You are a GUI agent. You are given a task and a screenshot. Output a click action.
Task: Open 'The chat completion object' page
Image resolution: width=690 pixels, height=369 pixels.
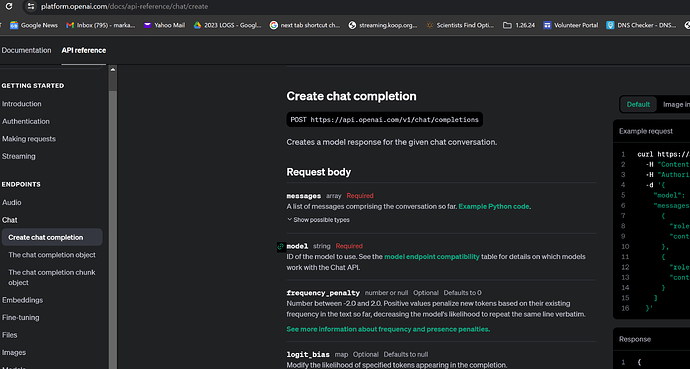52,255
